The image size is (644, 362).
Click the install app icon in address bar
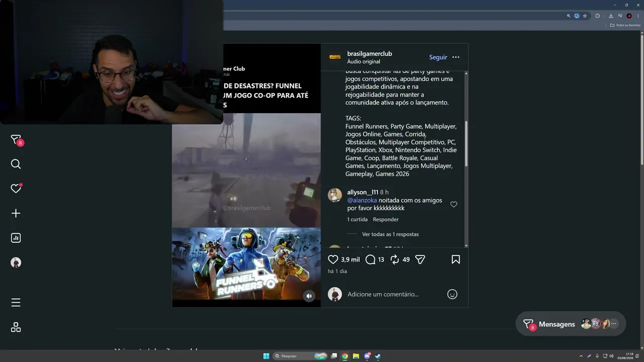pos(577,16)
